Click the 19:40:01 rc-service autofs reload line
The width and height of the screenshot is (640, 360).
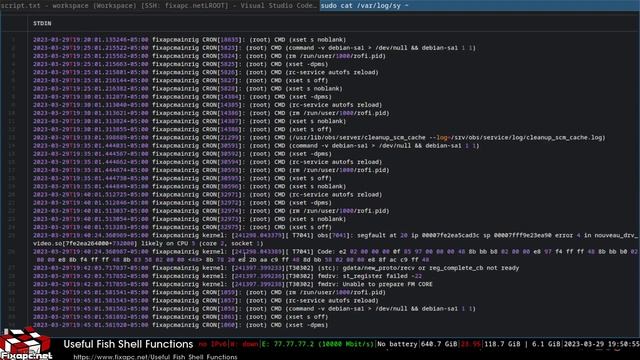coord(208,195)
